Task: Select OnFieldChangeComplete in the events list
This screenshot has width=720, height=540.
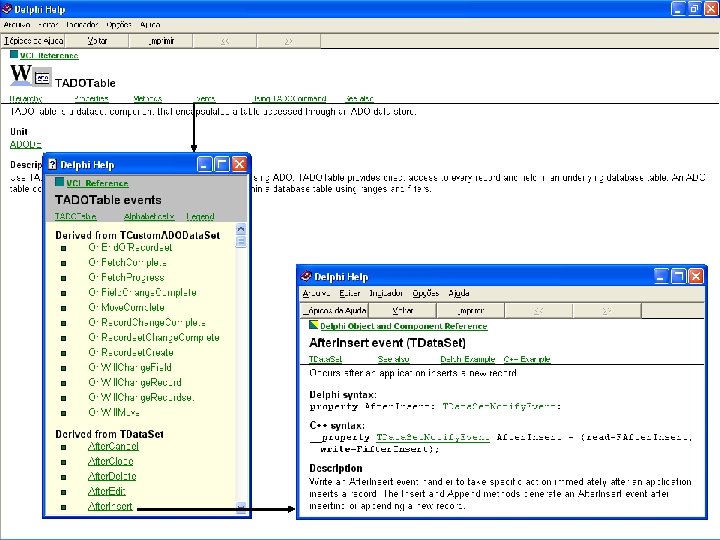Action: 142,292
